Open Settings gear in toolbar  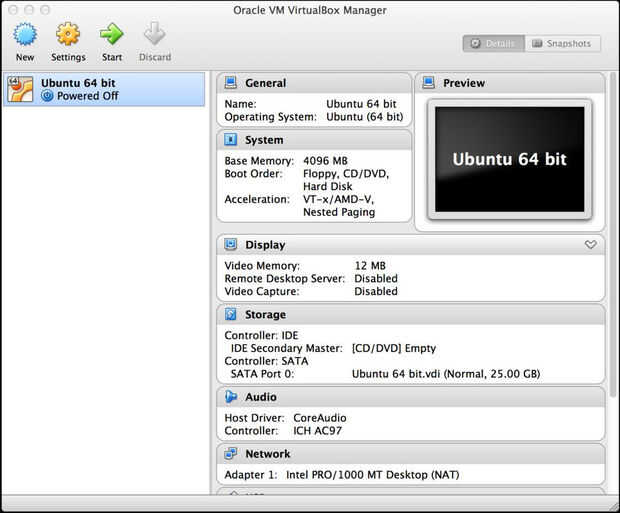pyautogui.click(x=68, y=34)
